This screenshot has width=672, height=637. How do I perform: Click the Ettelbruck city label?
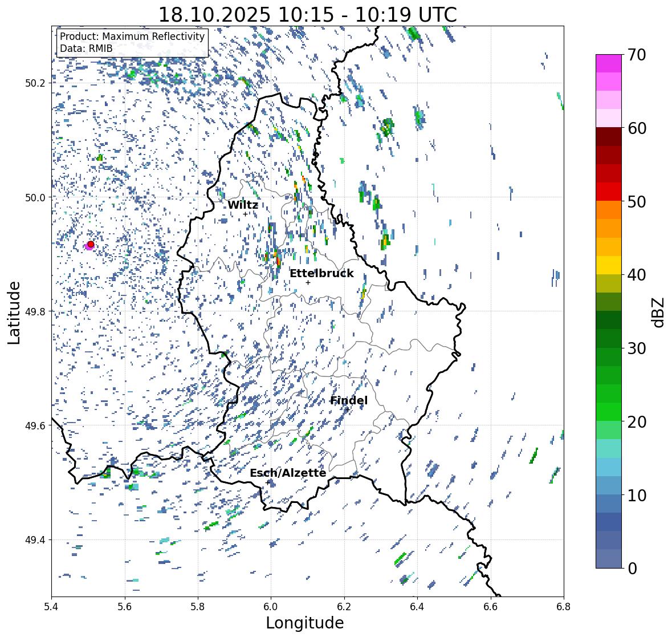[x=322, y=274]
